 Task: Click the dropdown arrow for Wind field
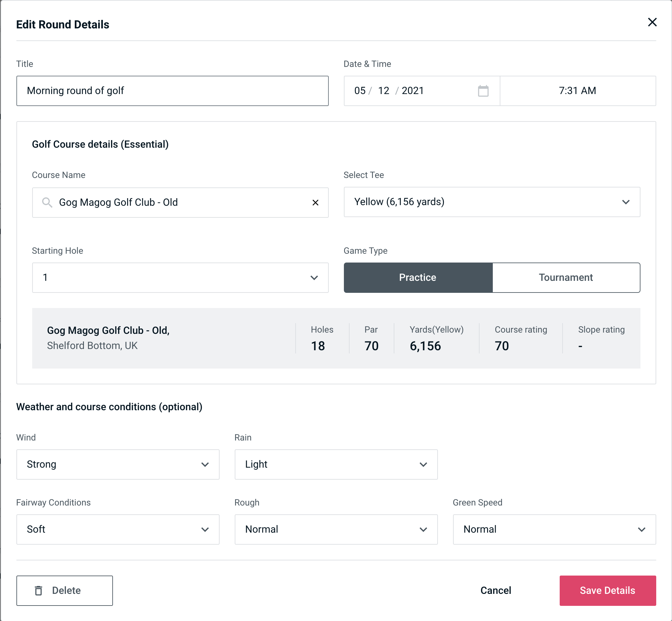point(205,464)
